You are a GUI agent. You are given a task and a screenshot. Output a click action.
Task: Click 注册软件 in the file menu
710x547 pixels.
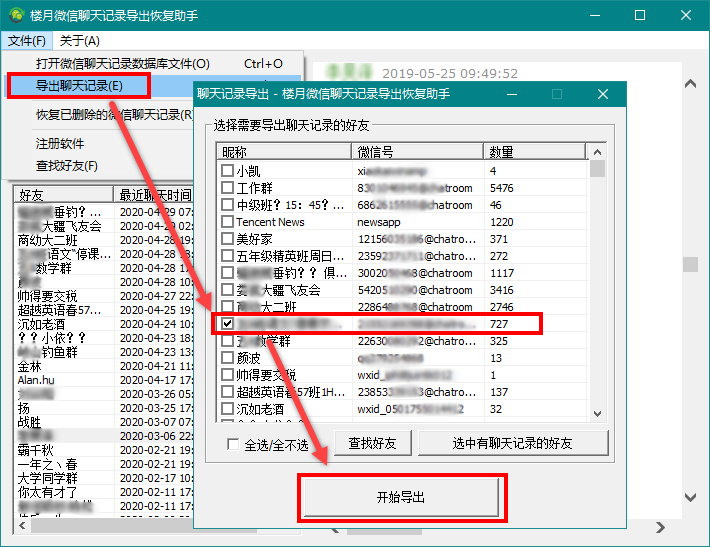coord(60,144)
